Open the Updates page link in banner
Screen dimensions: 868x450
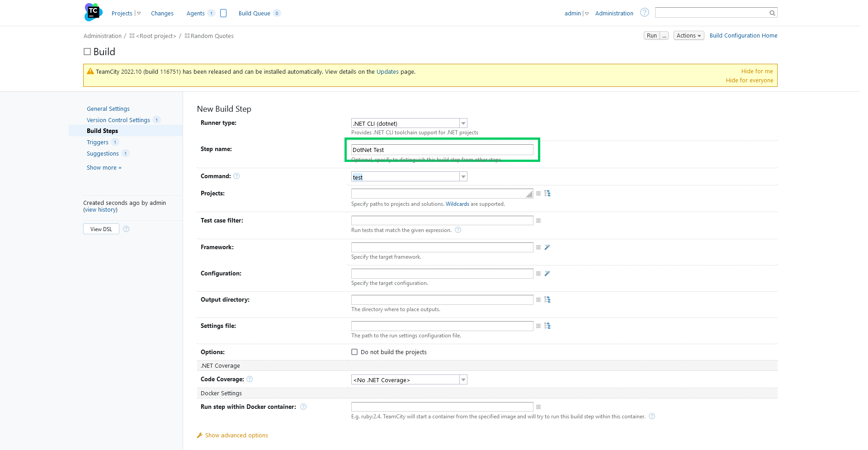[387, 72]
